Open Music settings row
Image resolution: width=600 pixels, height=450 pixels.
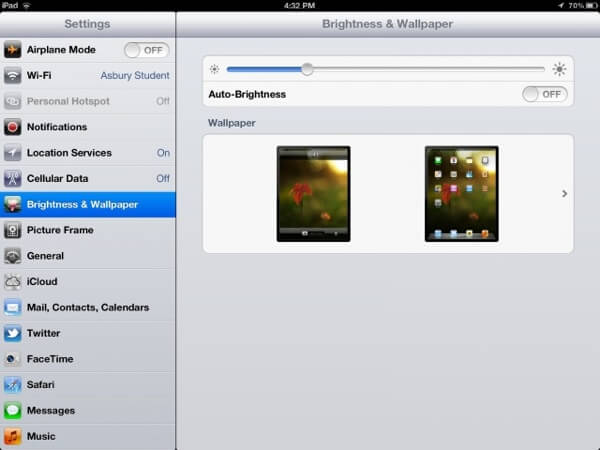pyautogui.click(x=88, y=436)
